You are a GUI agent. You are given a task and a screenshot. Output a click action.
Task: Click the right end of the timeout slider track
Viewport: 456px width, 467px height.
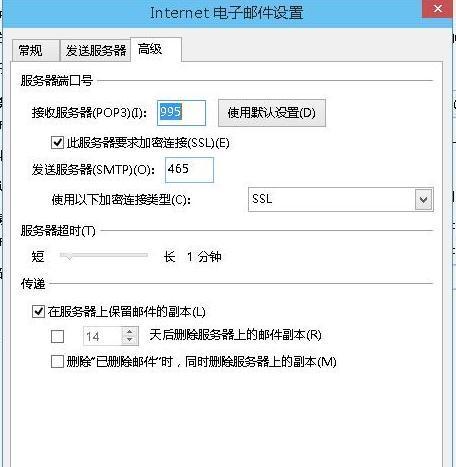pos(146,255)
